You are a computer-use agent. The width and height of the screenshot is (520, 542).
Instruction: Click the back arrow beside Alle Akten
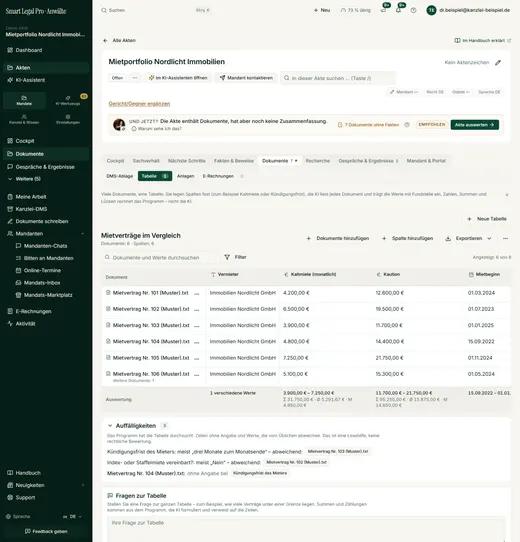pyautogui.click(x=105, y=40)
